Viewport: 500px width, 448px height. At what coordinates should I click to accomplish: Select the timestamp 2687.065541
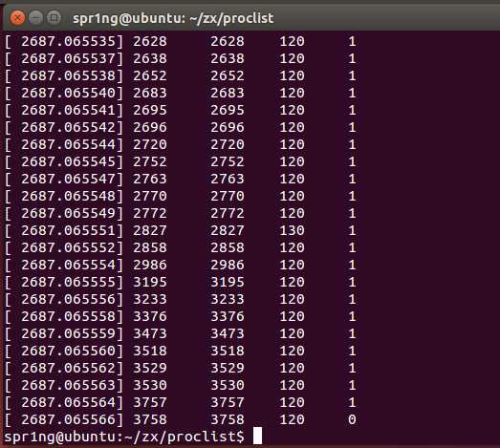tap(68, 110)
